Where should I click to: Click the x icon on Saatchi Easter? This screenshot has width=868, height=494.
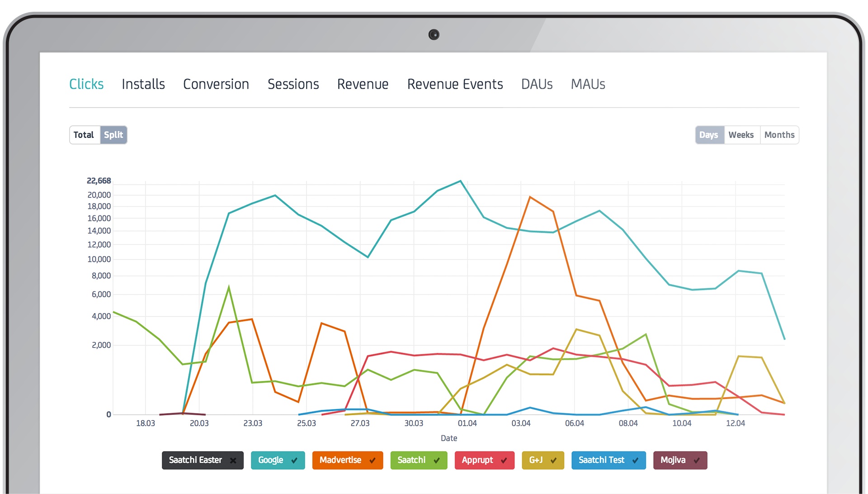(233, 461)
